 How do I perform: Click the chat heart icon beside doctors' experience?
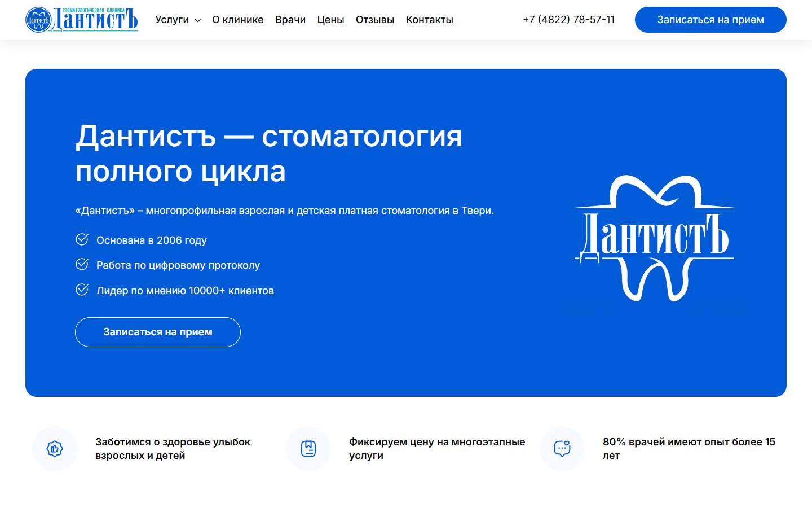click(562, 449)
